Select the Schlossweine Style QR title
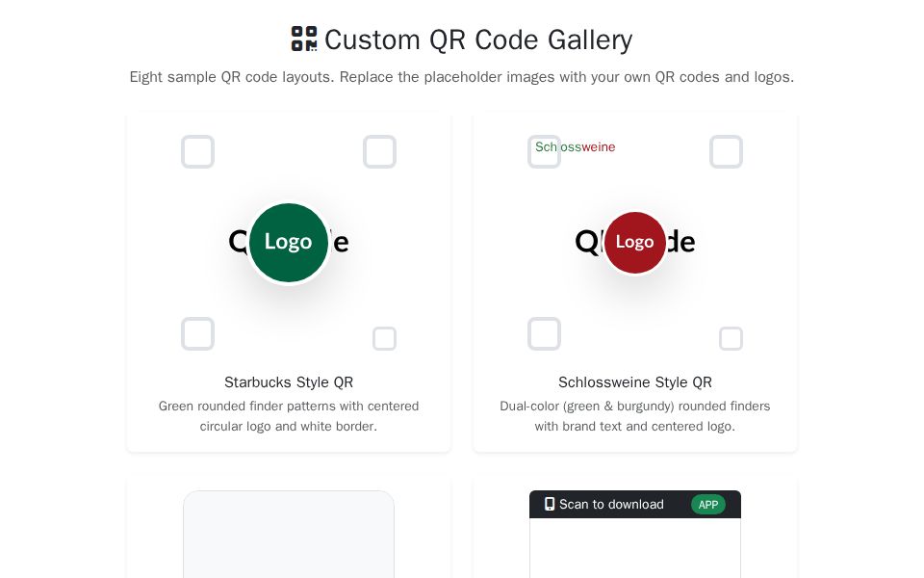 (635, 382)
